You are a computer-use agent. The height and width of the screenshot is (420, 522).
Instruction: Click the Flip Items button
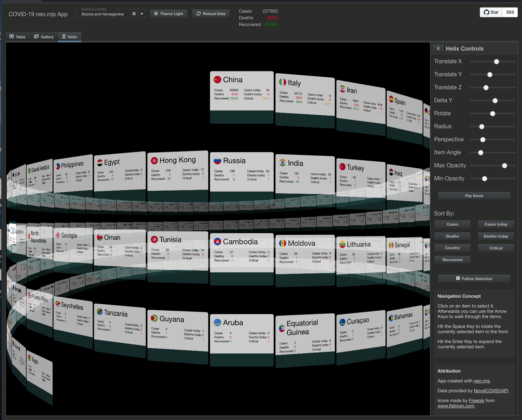[474, 196]
